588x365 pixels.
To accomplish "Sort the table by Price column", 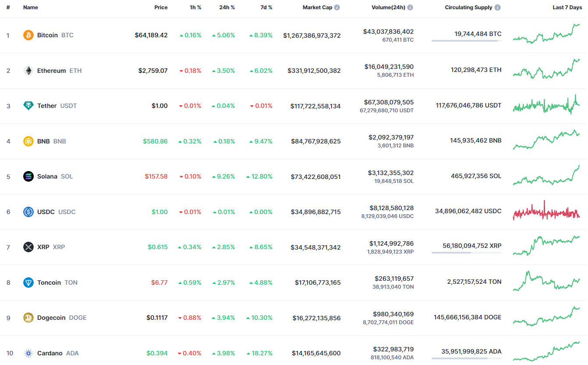I will coord(161,7).
